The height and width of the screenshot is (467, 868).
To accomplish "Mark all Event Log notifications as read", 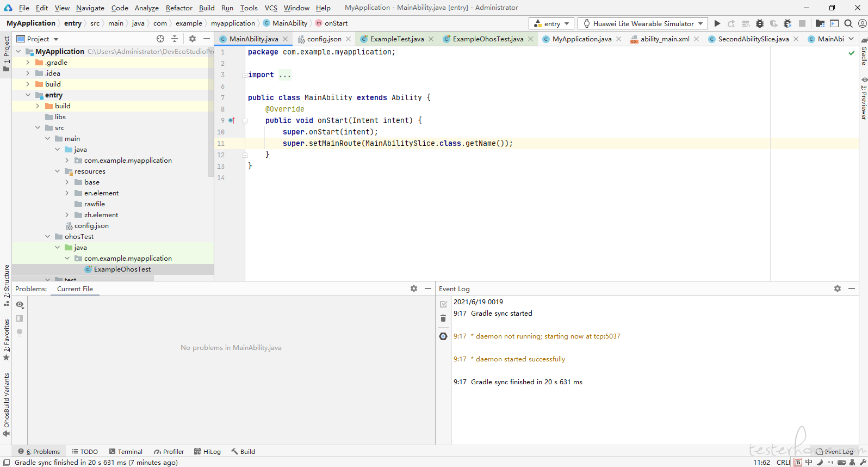I will click(443, 304).
